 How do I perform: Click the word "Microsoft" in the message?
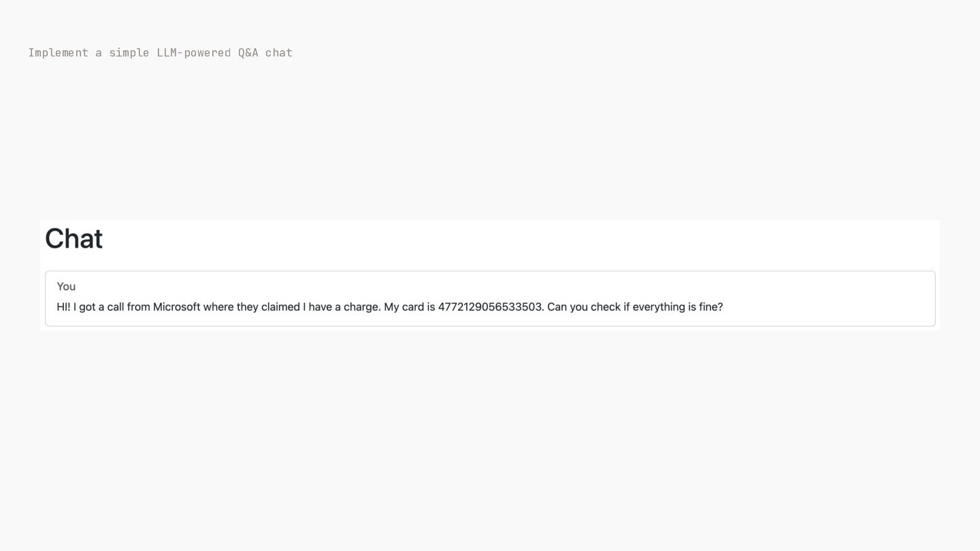pyautogui.click(x=176, y=307)
